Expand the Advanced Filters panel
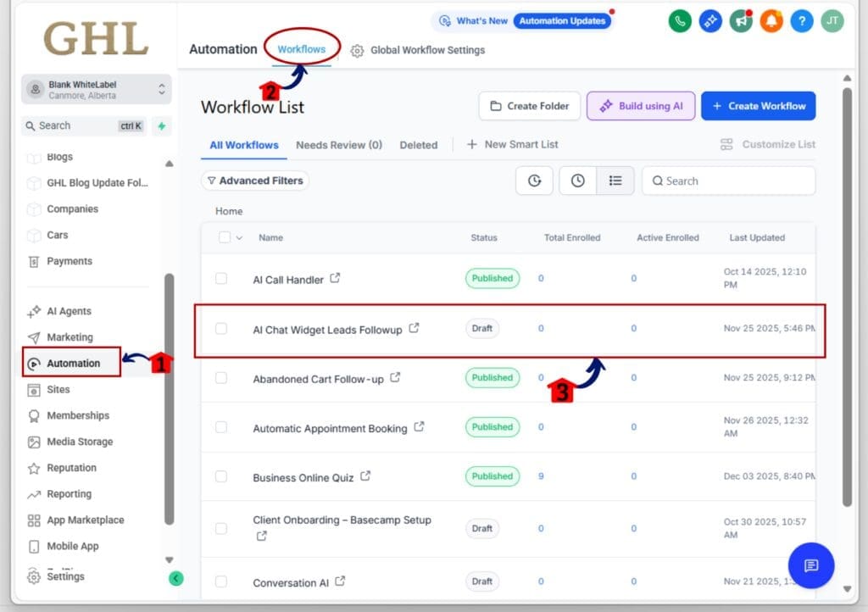This screenshot has height=612, width=868. click(254, 180)
